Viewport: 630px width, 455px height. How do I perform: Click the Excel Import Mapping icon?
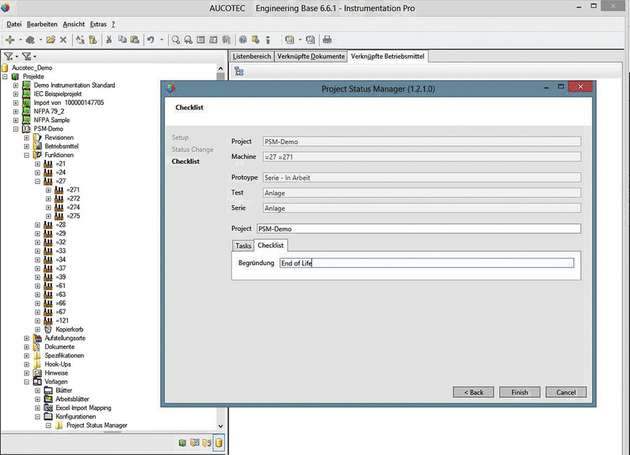click(48, 408)
